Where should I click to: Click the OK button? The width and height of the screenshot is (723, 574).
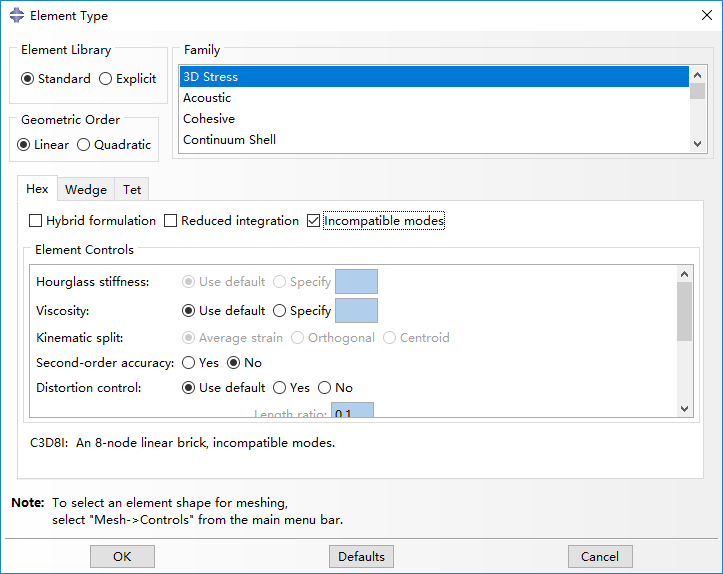click(122, 556)
